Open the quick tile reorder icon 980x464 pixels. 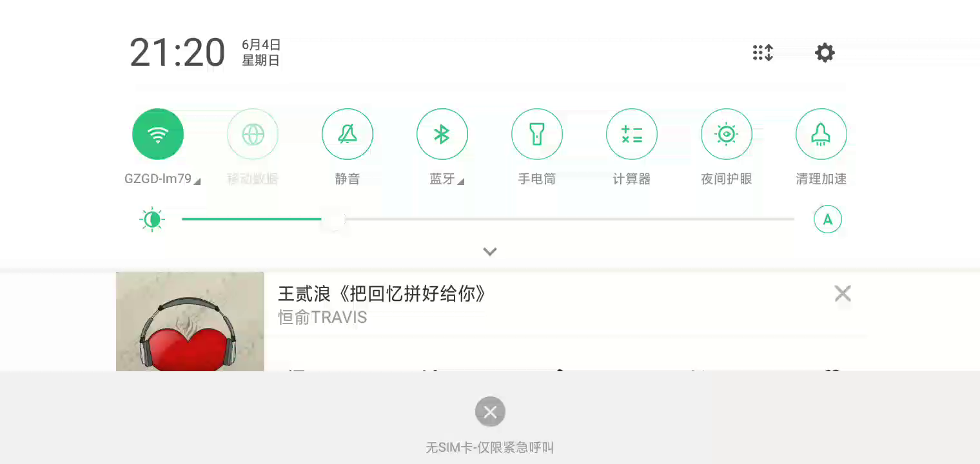[x=763, y=53]
